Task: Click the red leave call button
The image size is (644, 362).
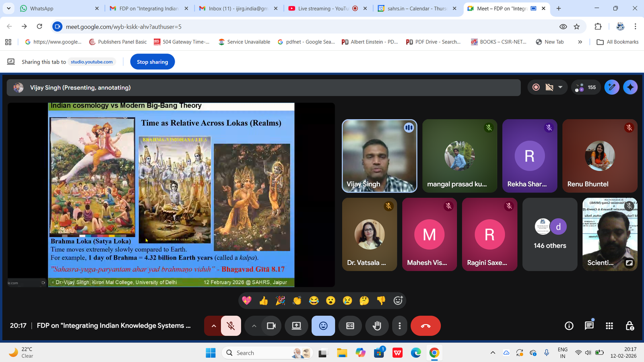Action: [425, 326]
